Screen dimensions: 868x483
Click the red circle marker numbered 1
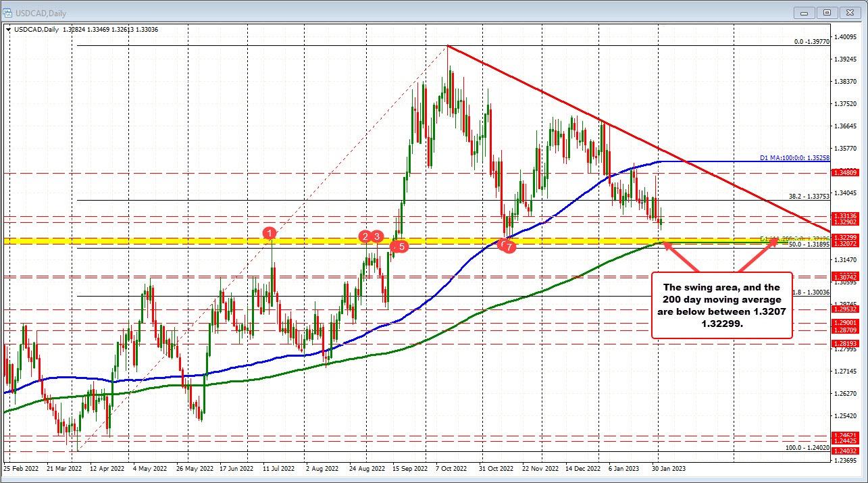(x=270, y=234)
